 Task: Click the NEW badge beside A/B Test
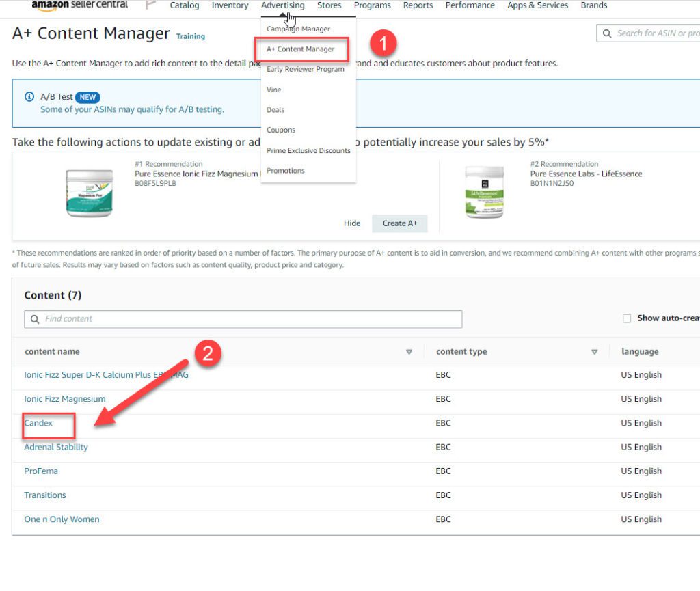[x=87, y=97]
